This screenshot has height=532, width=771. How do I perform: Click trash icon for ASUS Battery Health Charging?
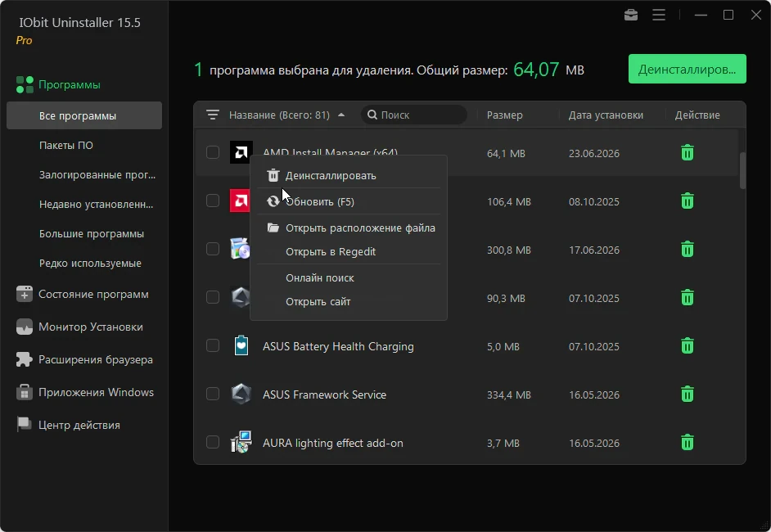[687, 346]
